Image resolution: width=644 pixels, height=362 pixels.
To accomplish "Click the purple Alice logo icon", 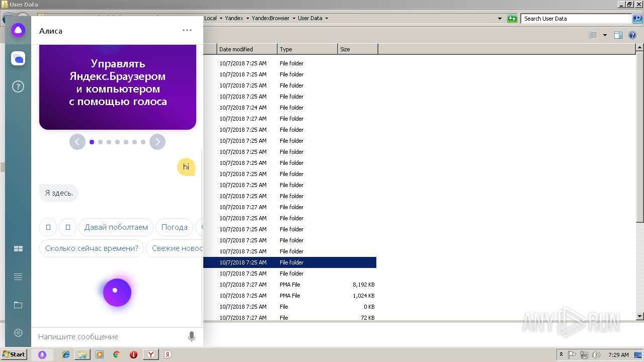I will [18, 30].
